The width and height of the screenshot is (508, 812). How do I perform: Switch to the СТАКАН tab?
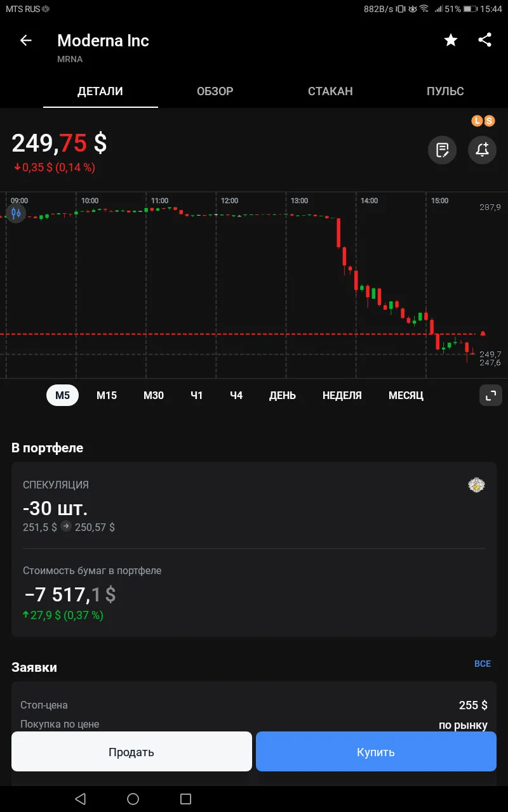click(330, 91)
